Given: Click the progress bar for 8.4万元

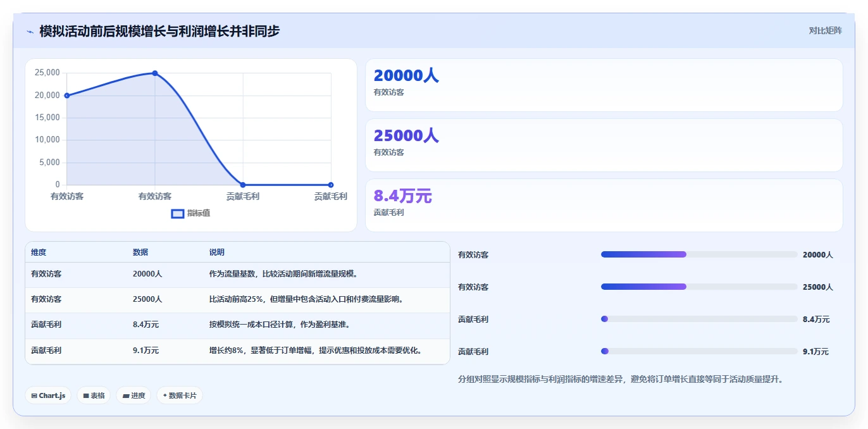Looking at the screenshot, I should click(x=699, y=319).
